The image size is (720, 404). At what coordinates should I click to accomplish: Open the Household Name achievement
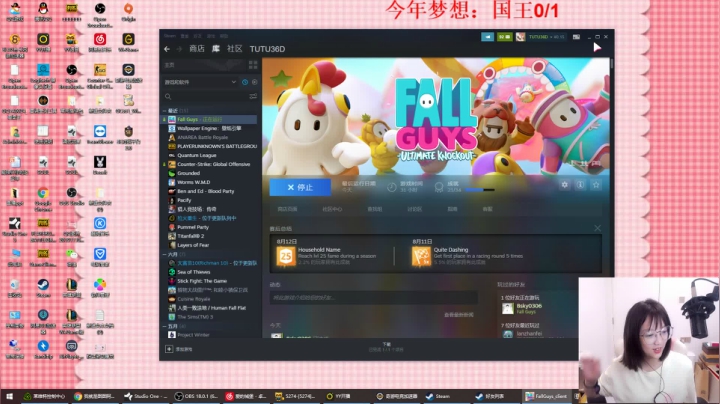(x=326, y=256)
